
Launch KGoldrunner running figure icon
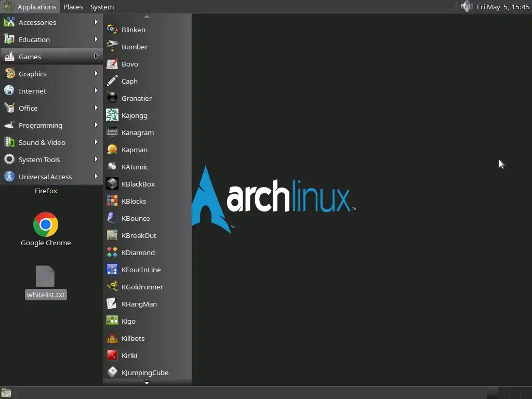(x=112, y=287)
